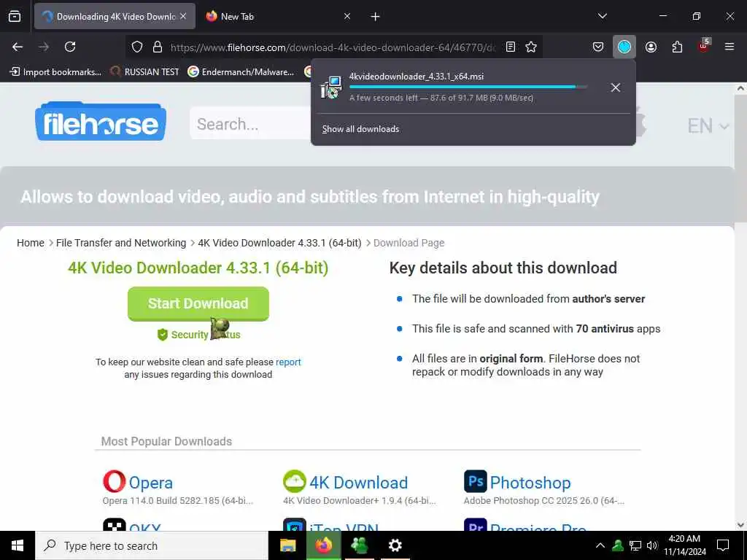Open tracking protection shield icon

(x=137, y=47)
